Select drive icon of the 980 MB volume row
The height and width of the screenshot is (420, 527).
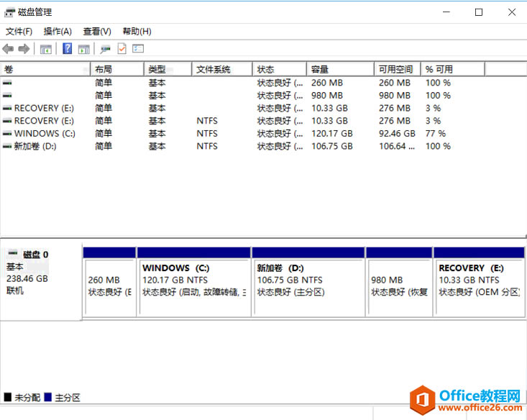pos(7,96)
